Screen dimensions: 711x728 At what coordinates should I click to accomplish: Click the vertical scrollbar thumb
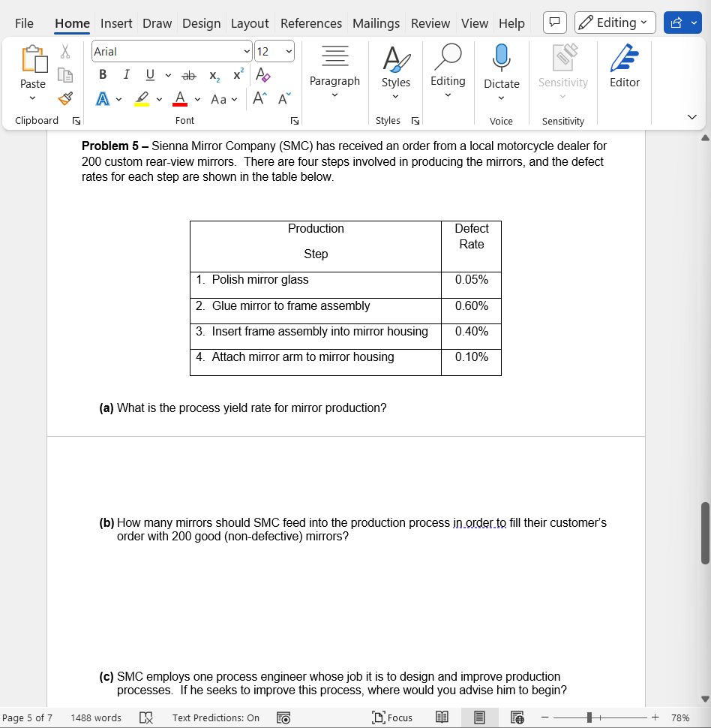click(x=705, y=533)
